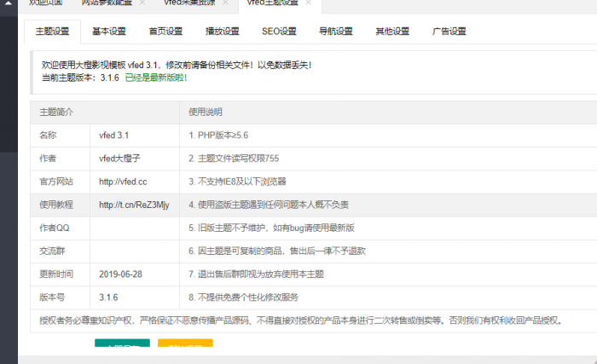
Task: Select the vfed主题设置 top tab
Action: click(271, 3)
